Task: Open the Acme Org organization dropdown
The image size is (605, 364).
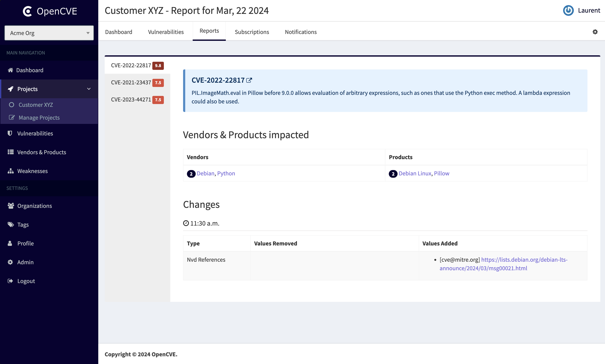Action: [49, 33]
